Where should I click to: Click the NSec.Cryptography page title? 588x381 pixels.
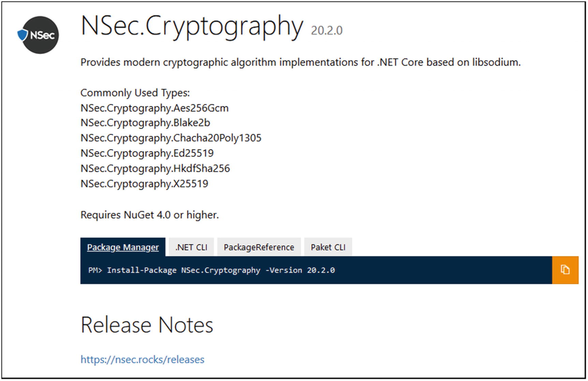pyautogui.click(x=192, y=26)
